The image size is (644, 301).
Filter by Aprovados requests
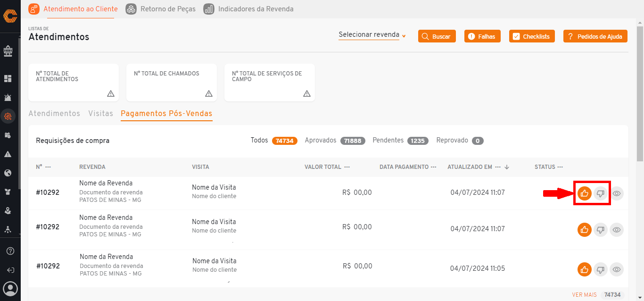(335, 141)
